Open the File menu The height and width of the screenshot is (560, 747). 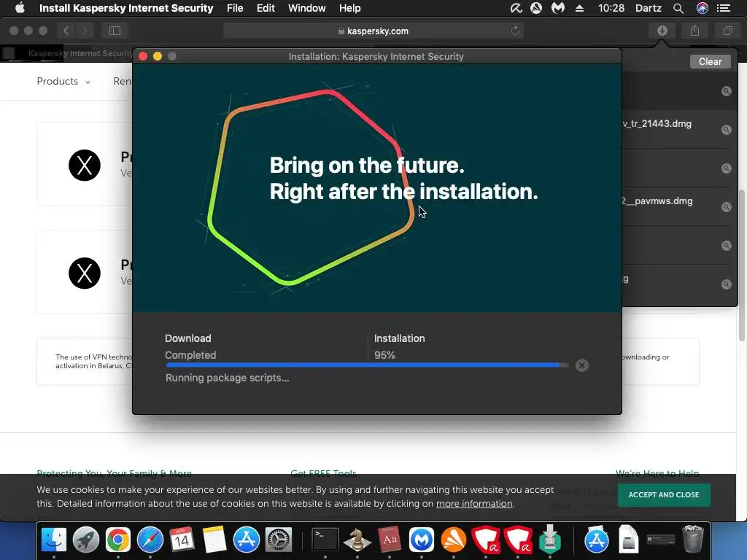click(x=235, y=8)
